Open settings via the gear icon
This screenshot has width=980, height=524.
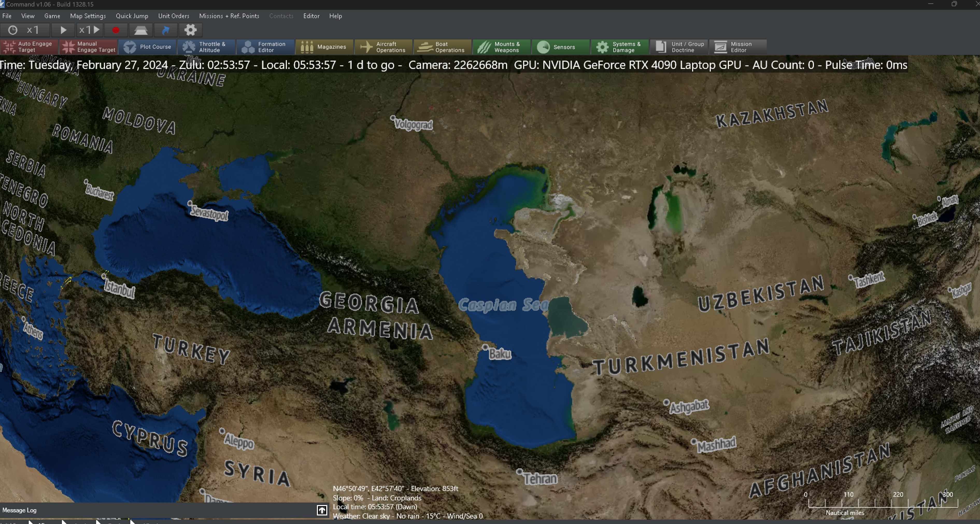191,30
